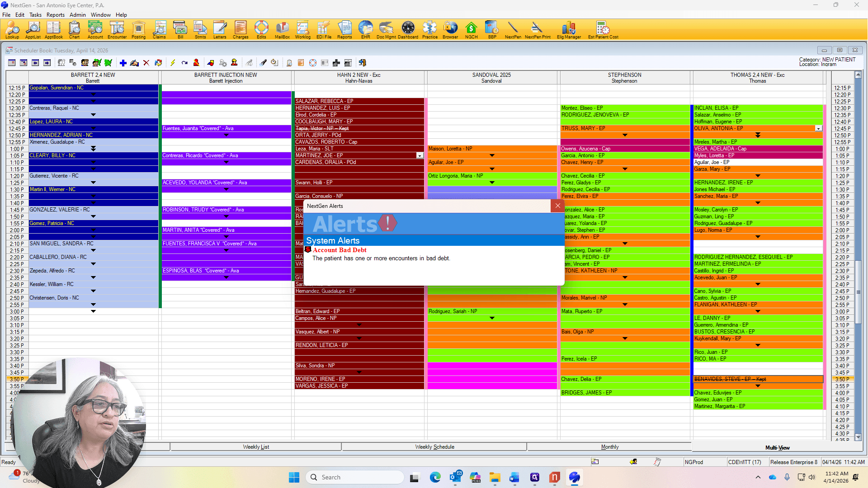Click the blue plus add-appointment icon
Screen dimensions: 868x488
123,63
